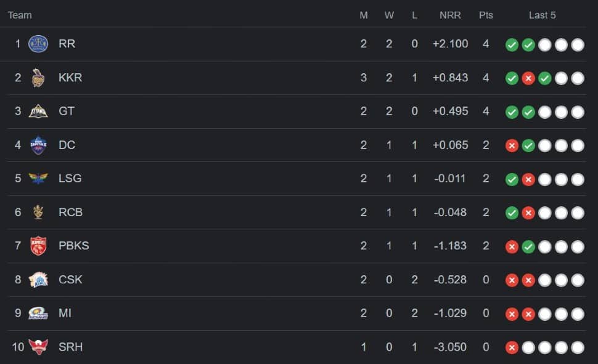Screen dimensions: 598x364
Task: Click the KKR team logo
Action: [x=38, y=78]
